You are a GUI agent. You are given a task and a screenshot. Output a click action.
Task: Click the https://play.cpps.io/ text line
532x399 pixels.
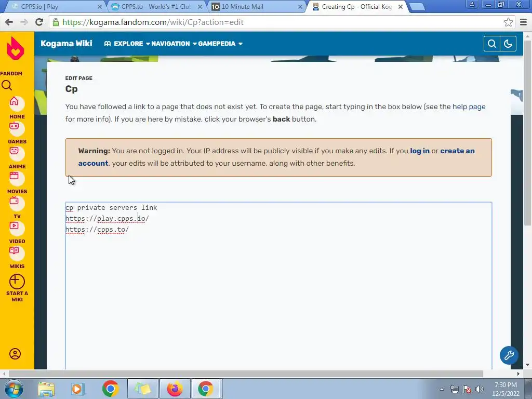click(107, 219)
